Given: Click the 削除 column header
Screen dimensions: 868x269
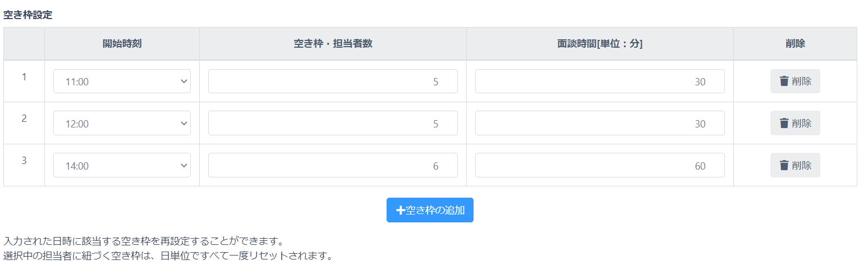Looking at the screenshot, I should point(795,44).
